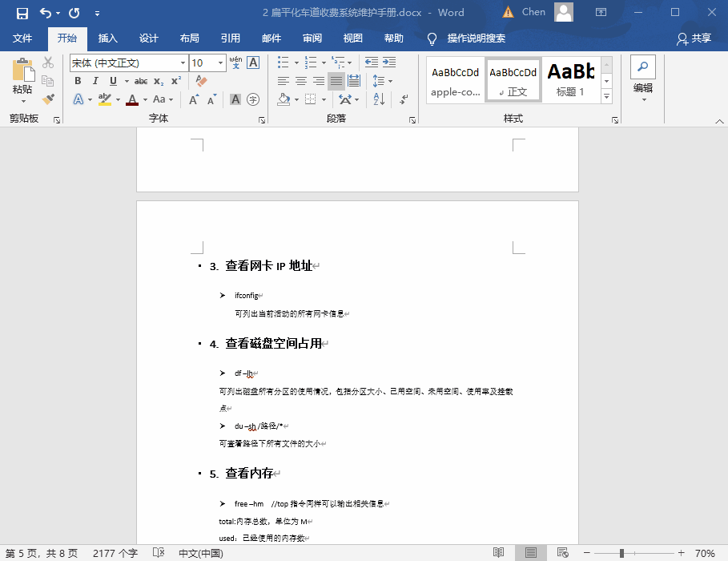Open the 审阅 ribbon tab
728x561 pixels.
tap(312, 38)
